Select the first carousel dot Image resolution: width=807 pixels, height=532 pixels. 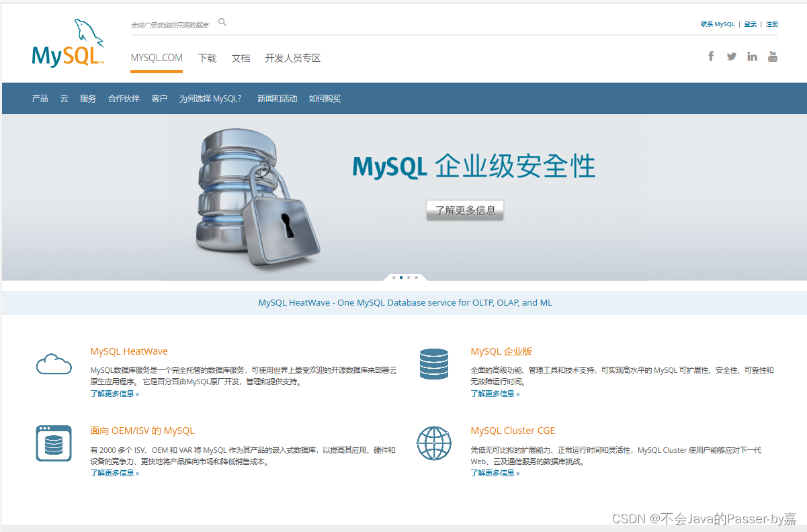(x=393, y=277)
